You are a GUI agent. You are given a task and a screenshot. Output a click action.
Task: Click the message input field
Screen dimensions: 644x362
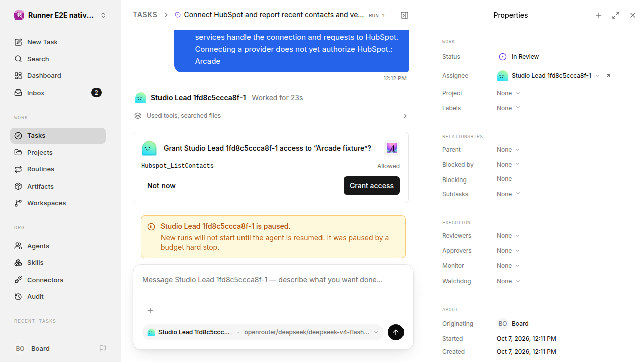273,280
